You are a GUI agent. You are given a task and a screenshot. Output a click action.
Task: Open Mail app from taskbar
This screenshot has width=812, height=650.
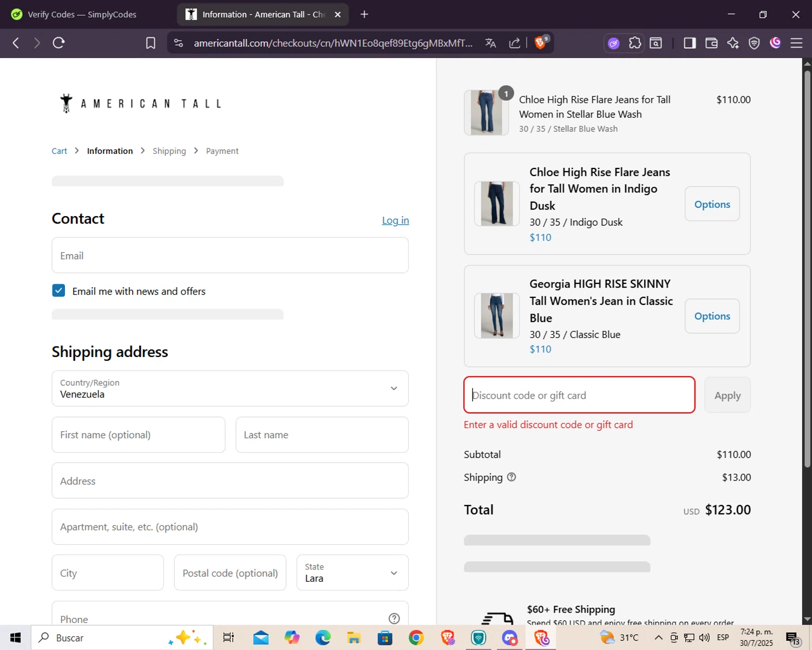click(x=261, y=638)
